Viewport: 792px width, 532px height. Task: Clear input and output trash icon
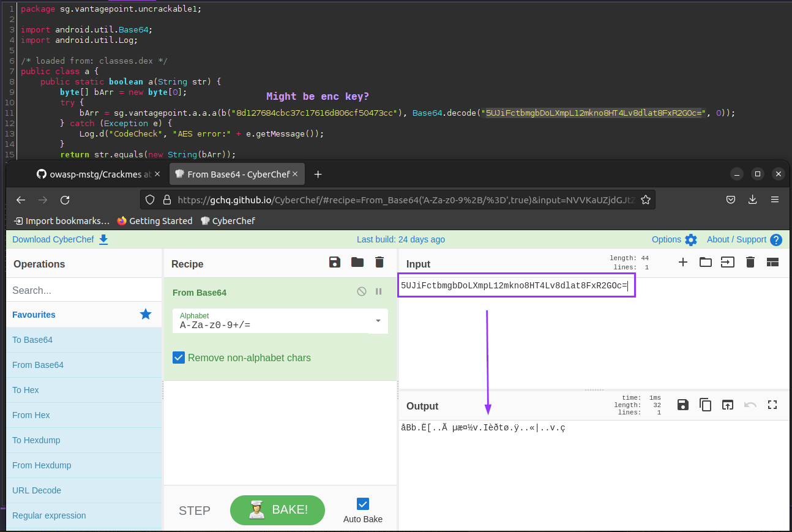pos(750,263)
